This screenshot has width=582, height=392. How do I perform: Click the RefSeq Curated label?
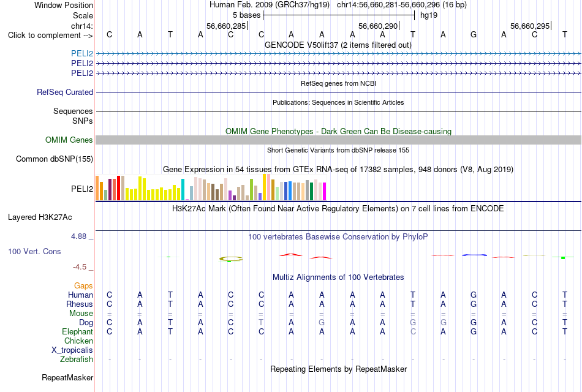pyautogui.click(x=65, y=92)
